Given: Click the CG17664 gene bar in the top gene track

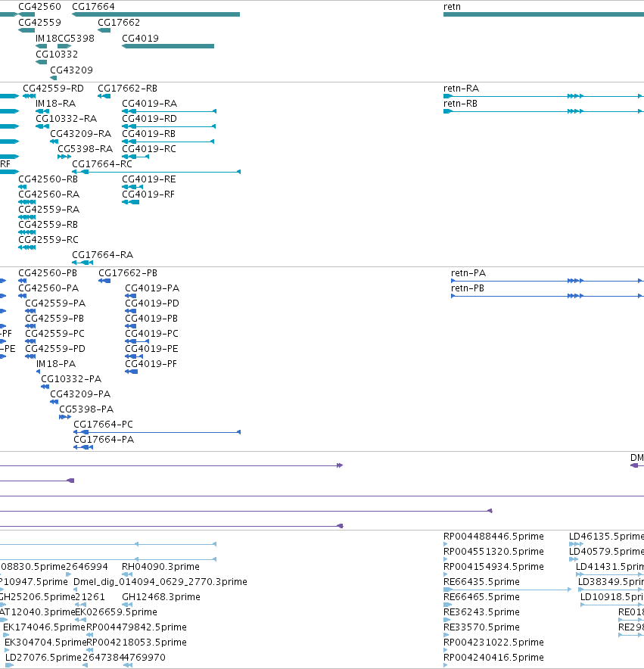Looking at the screenshot, I should tap(156, 14).
